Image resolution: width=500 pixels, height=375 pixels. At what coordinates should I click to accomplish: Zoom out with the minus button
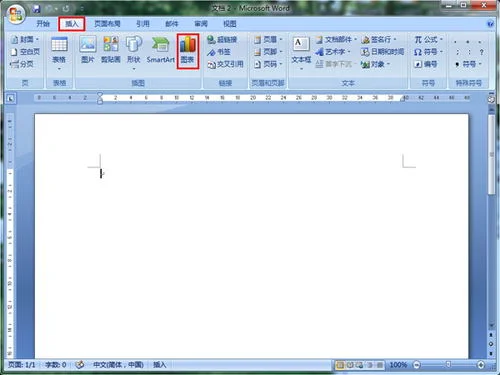click(x=417, y=365)
